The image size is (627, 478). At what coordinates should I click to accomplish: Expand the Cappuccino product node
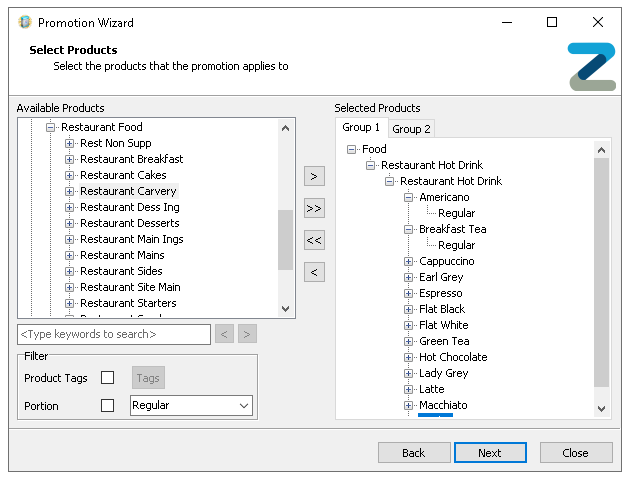click(409, 261)
